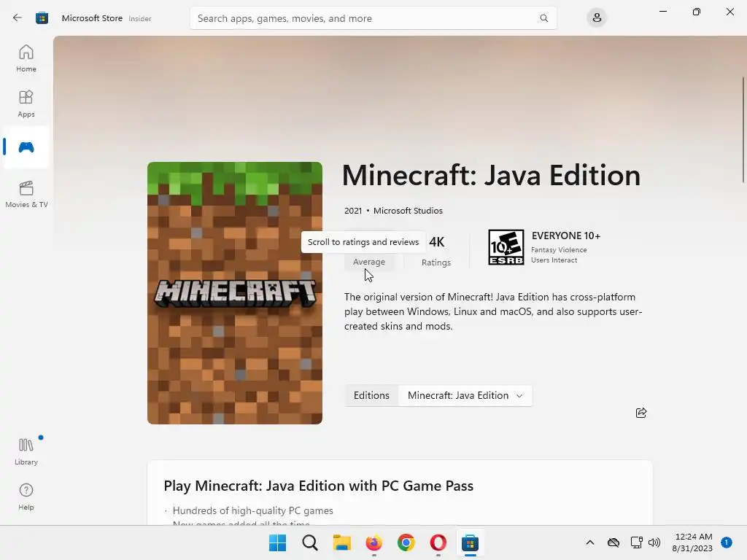Open the Library sidebar item
This screenshot has width=747, height=560.
26,451
